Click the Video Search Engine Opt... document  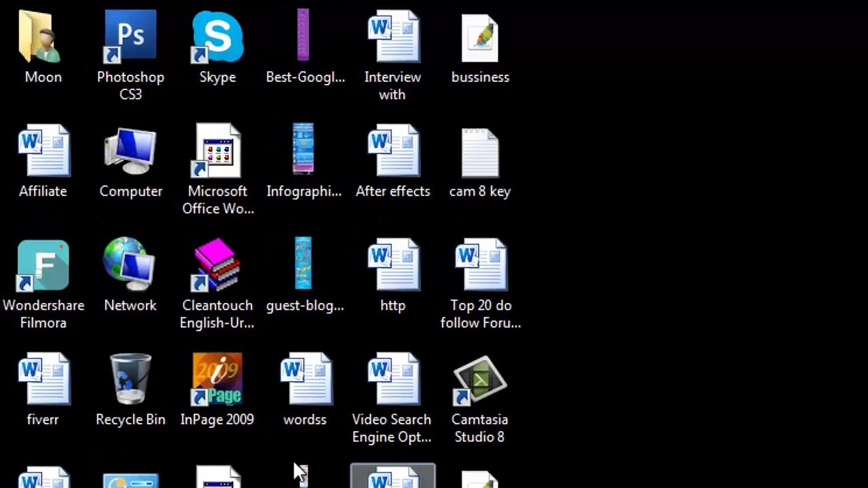[x=393, y=380]
